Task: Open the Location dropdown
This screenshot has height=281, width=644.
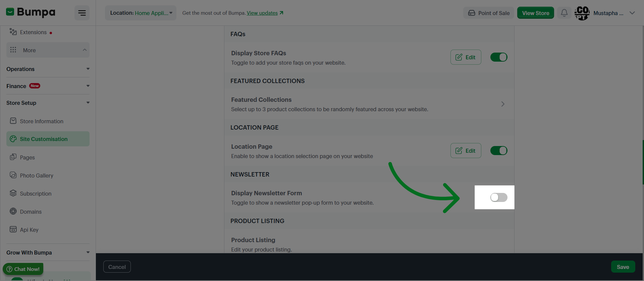Action: (141, 13)
